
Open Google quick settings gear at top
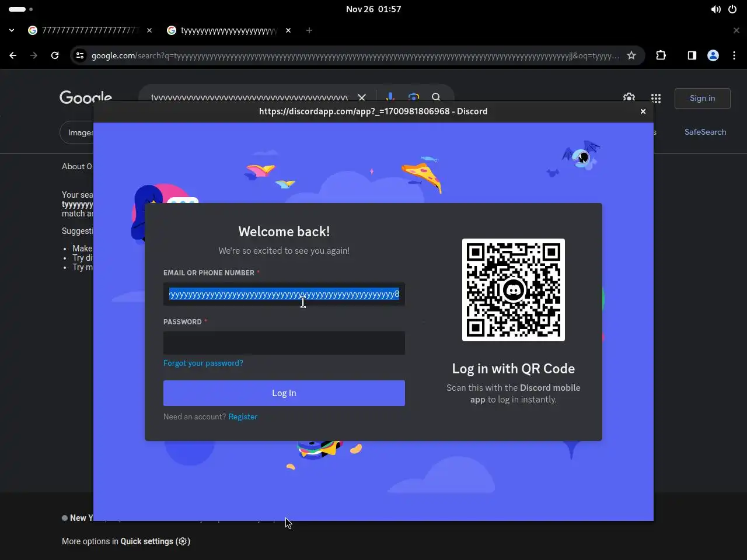tap(629, 97)
